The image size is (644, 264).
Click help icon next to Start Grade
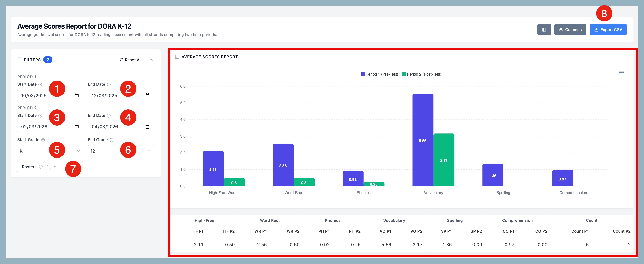click(43, 140)
